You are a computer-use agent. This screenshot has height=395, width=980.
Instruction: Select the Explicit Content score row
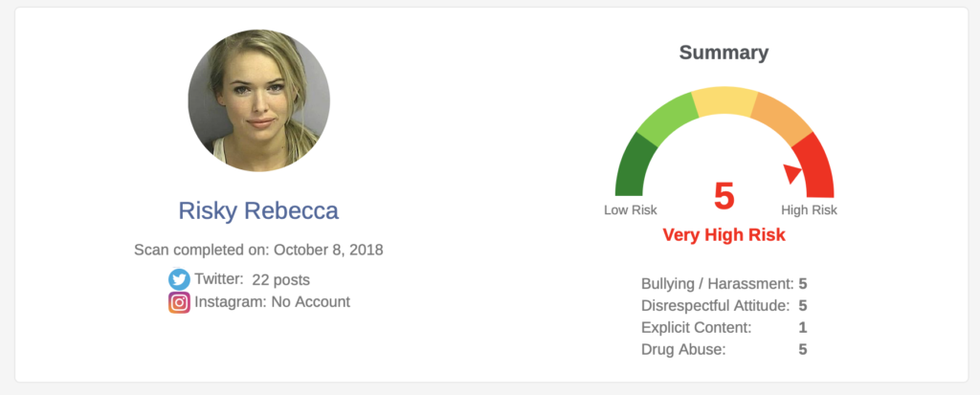[x=724, y=327]
